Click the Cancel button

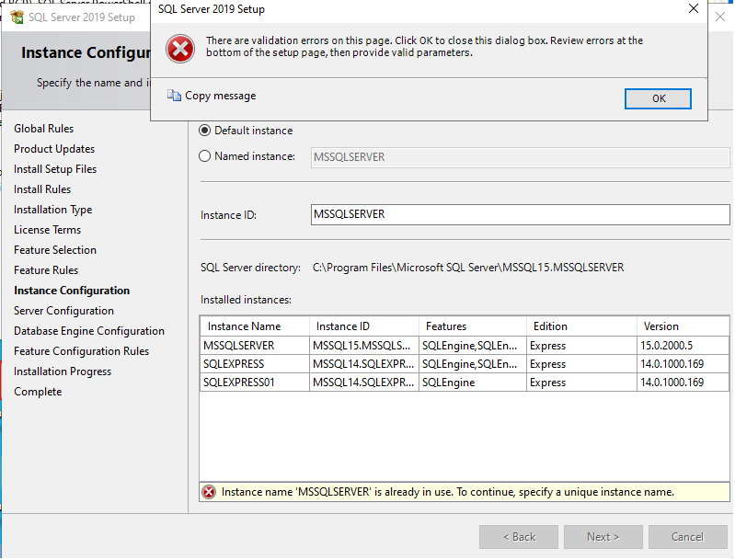pyautogui.click(x=688, y=537)
